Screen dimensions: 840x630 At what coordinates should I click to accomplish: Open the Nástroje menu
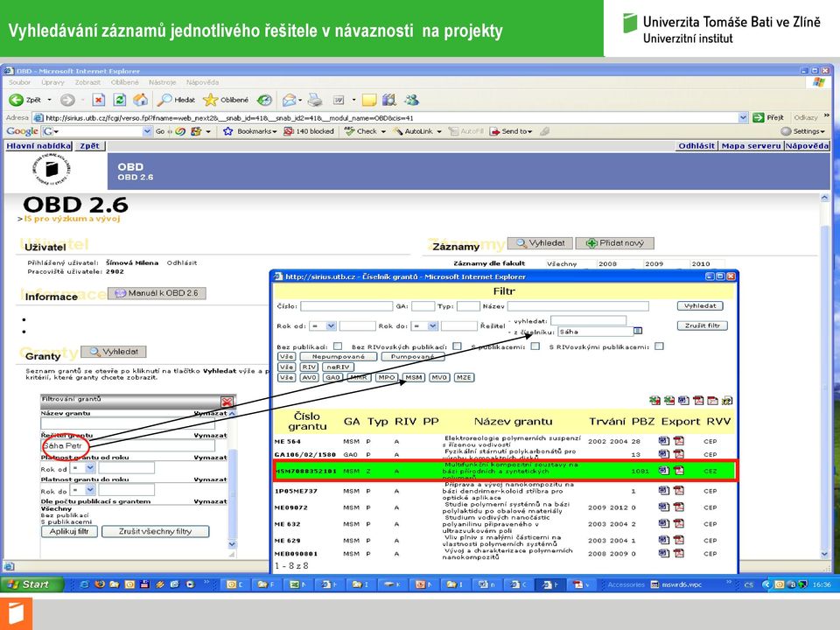(163, 82)
